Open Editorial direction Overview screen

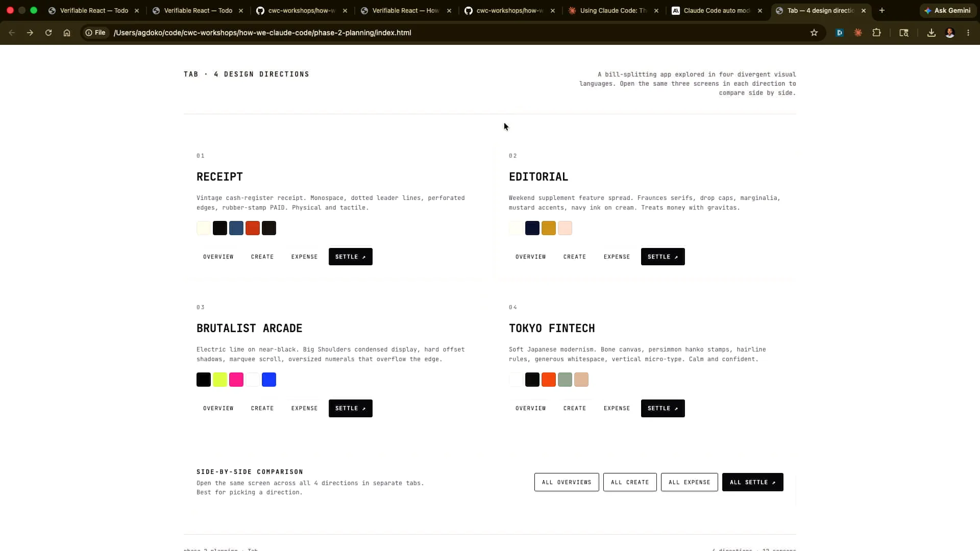pyautogui.click(x=531, y=257)
